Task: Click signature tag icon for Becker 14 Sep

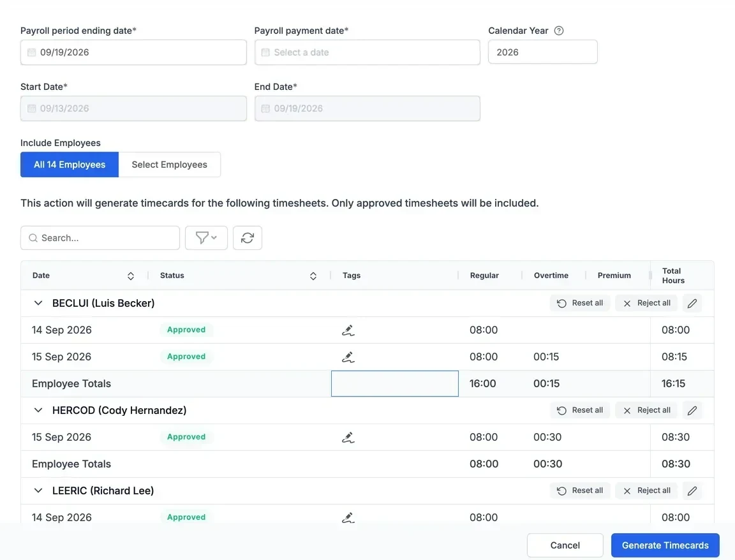Action: (x=348, y=330)
